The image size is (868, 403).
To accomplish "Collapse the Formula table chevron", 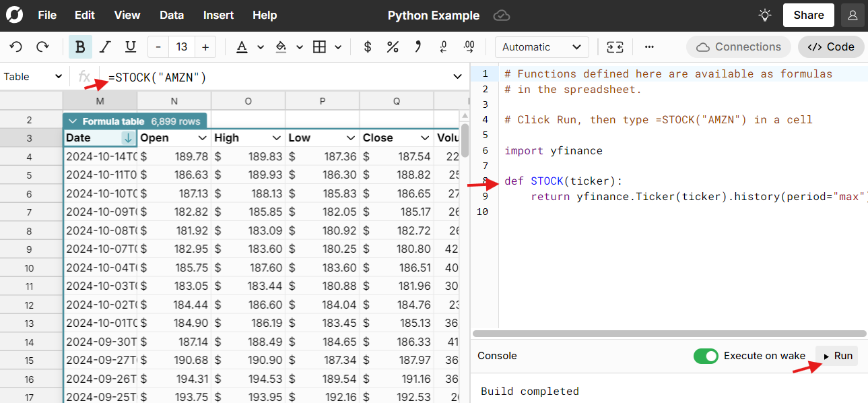I will pos(74,120).
